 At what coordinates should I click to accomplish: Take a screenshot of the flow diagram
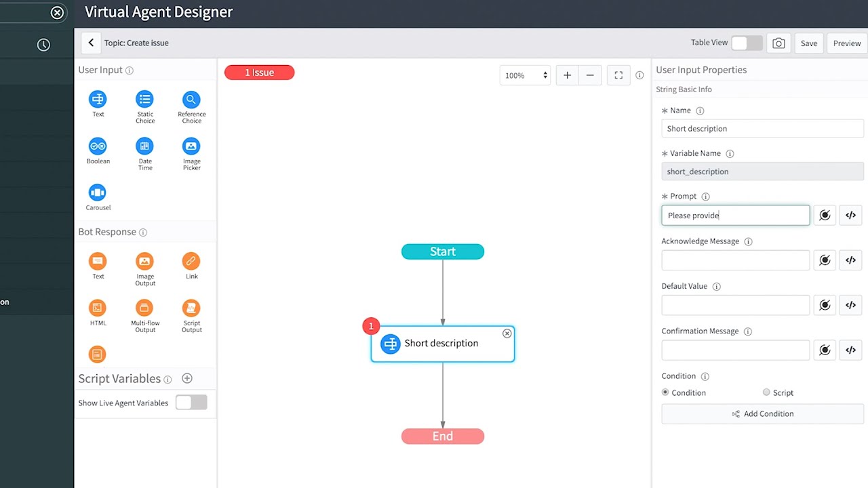click(778, 43)
